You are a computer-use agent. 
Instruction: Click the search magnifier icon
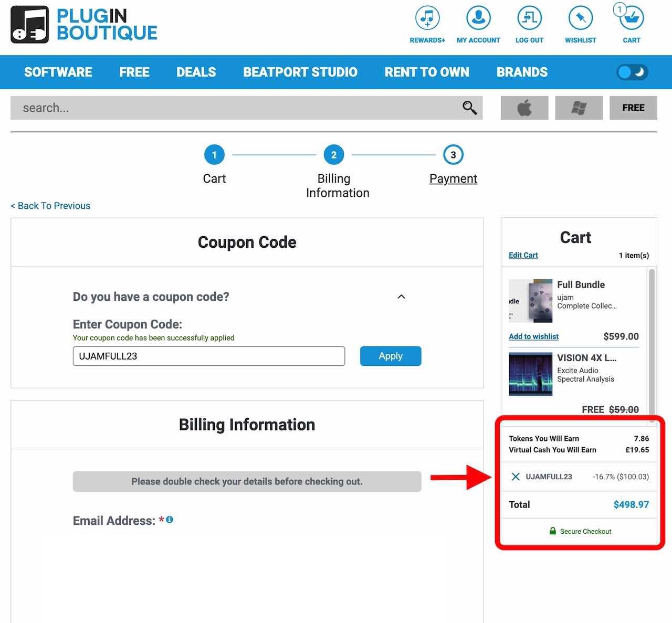coord(469,108)
